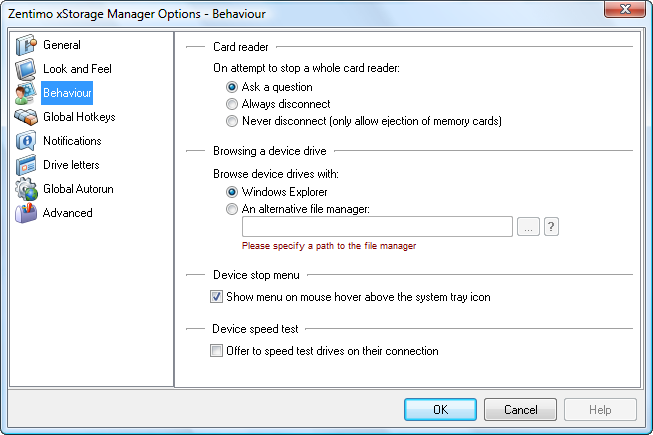This screenshot has height=435, width=653.
Task: Click the file manager path input field
Action: coord(377,227)
